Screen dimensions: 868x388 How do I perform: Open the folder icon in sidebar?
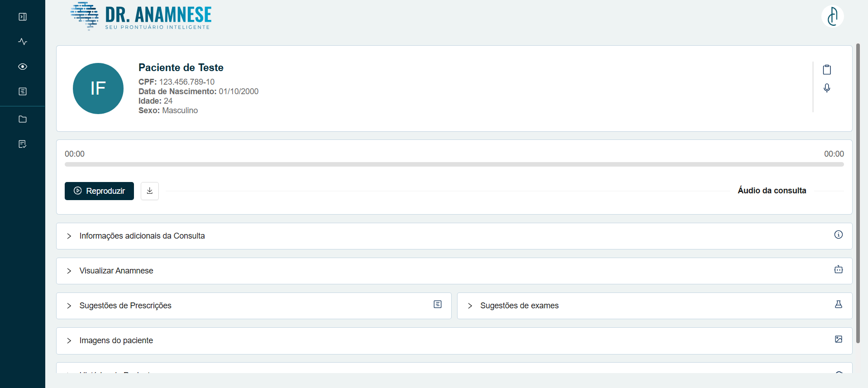[23, 119]
